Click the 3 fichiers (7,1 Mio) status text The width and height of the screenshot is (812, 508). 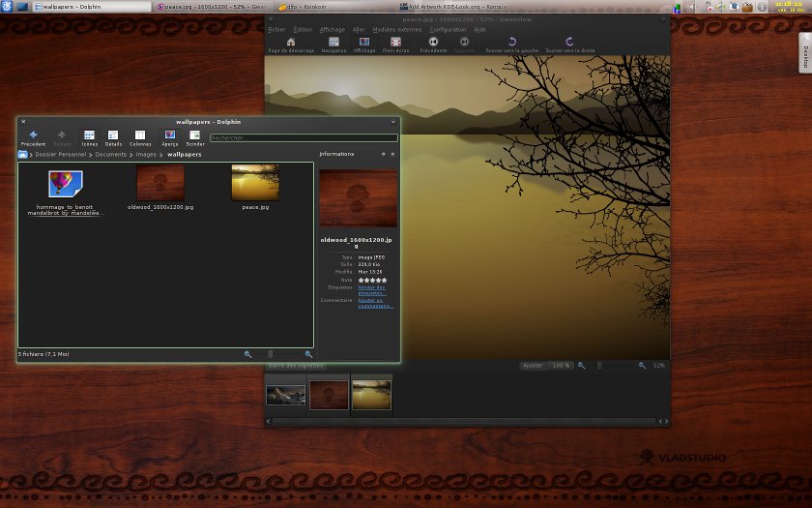pyautogui.click(x=43, y=354)
